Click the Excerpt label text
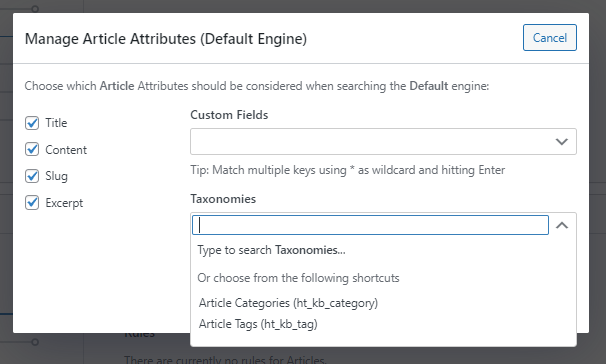 pos(64,203)
